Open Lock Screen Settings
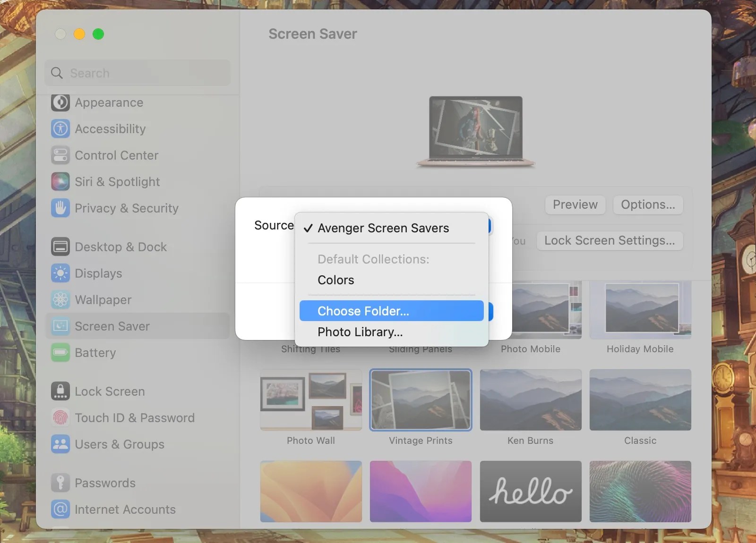This screenshot has width=756, height=543. pos(610,240)
